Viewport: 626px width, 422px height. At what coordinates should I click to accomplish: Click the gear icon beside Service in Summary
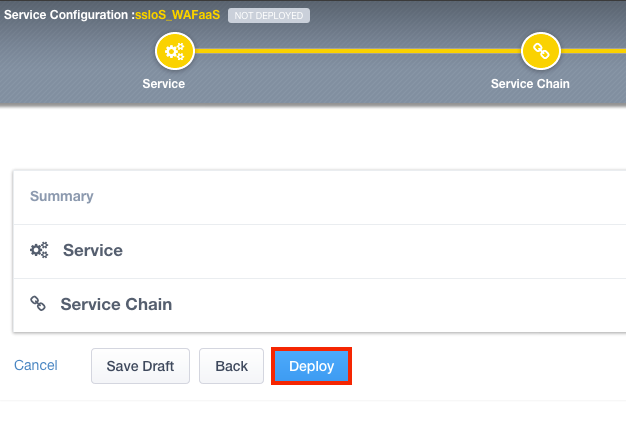(39, 251)
